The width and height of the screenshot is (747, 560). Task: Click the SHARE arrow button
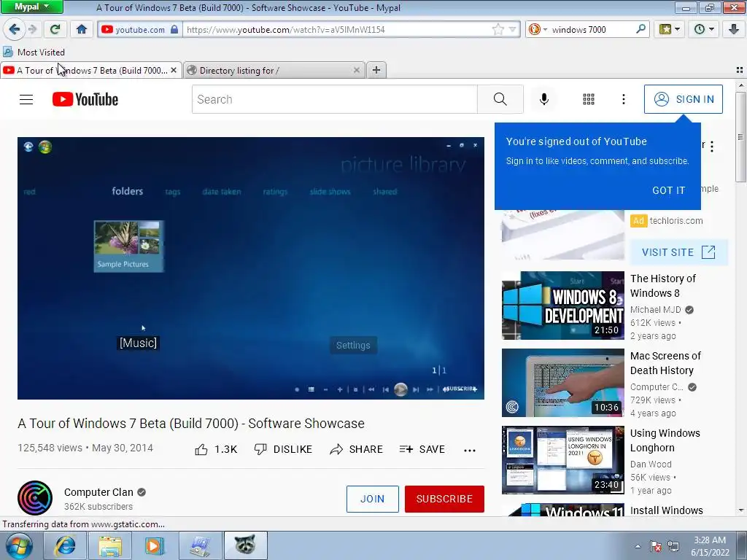click(356, 449)
